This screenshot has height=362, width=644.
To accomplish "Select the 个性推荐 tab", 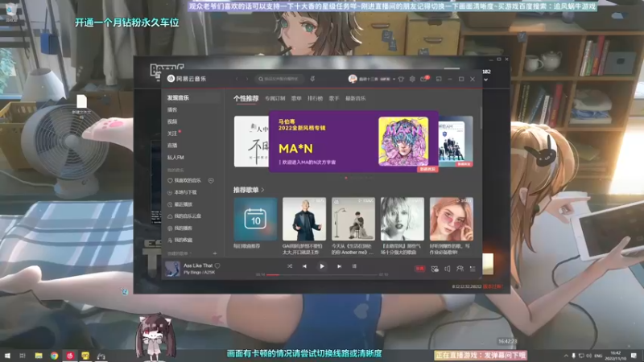I will [x=246, y=98].
